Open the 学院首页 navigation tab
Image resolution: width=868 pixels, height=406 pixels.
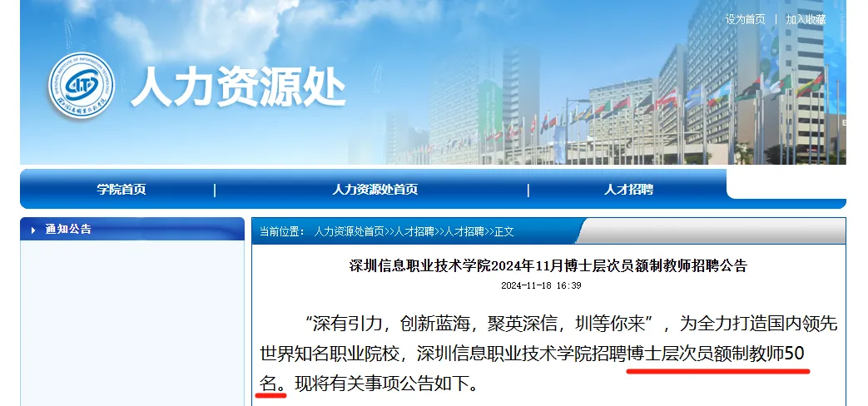(121, 190)
